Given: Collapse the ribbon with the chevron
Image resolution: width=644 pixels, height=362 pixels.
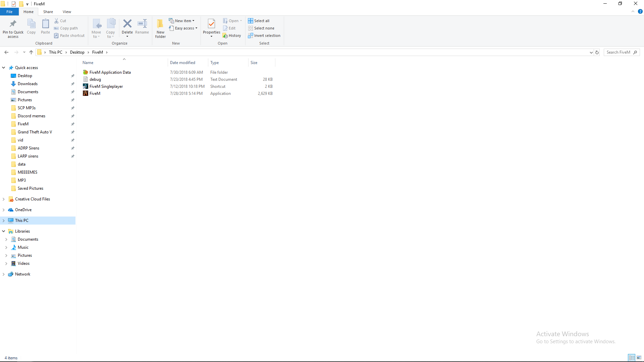Looking at the screenshot, I should click(633, 11).
